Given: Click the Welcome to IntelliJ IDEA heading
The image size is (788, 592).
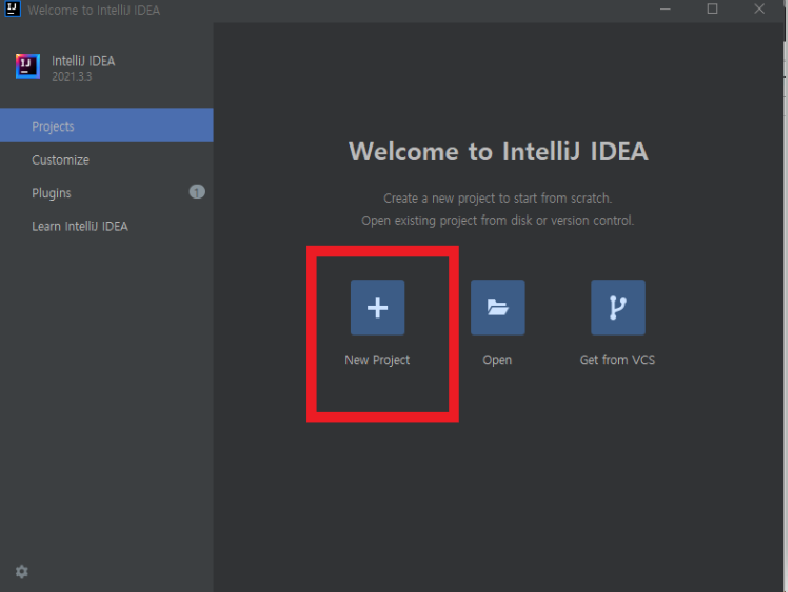Looking at the screenshot, I should click(499, 151).
